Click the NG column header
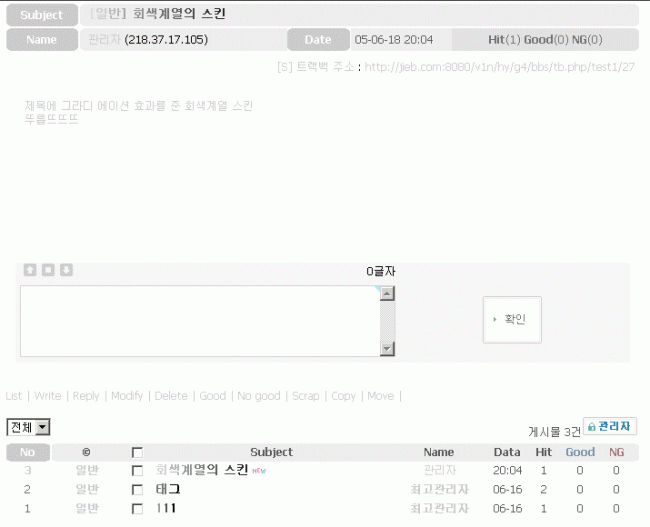This screenshot has width=650, height=527. coord(616,452)
